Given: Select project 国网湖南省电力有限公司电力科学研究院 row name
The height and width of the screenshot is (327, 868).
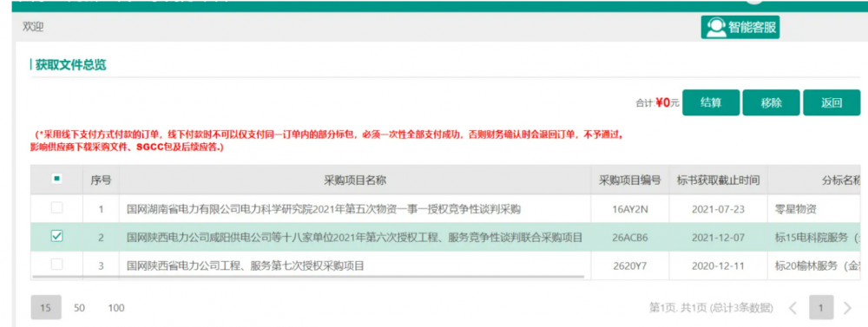Looking at the screenshot, I should pyautogui.click(x=324, y=209).
